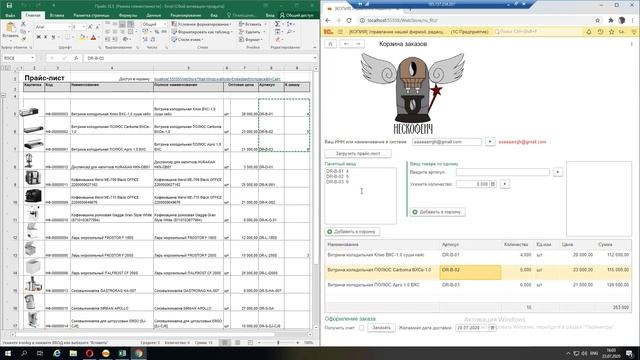
Task: Click the 1C logo icon
Action: click(x=328, y=32)
